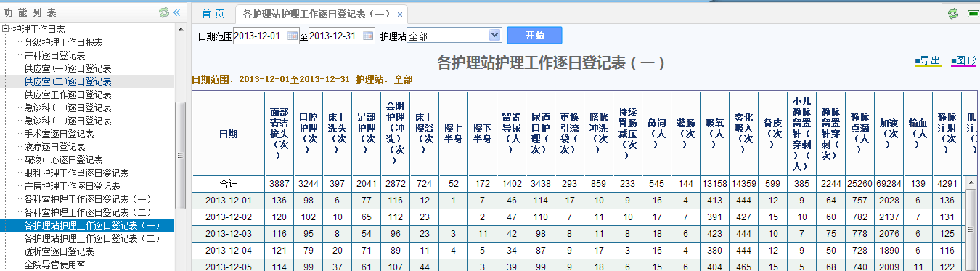Open the 护理站 dropdown list
Viewport: 980px width, 271px height.
494,35
